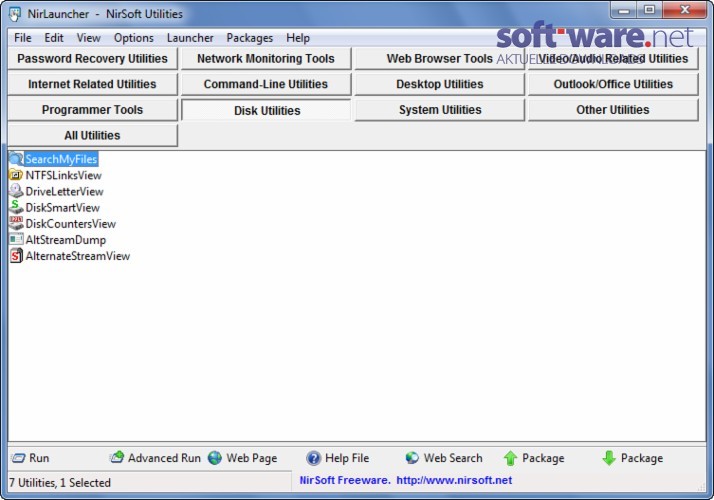Open the http://www.nirsoft.net link
The width and height of the screenshot is (714, 500).
point(454,480)
